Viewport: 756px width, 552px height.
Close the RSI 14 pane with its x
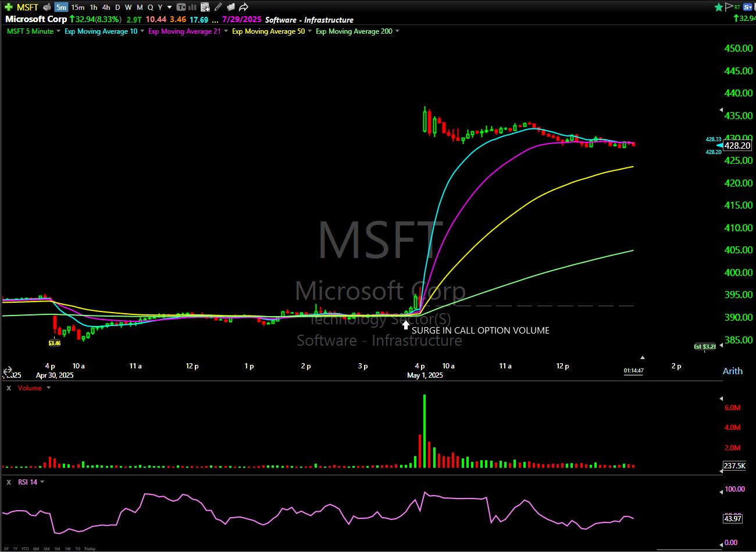point(9,482)
